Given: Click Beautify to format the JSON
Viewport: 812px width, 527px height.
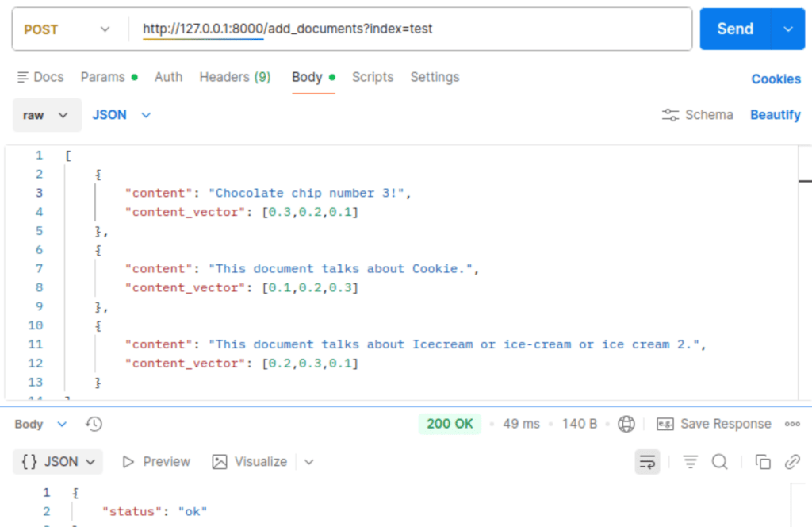Looking at the screenshot, I should point(775,115).
